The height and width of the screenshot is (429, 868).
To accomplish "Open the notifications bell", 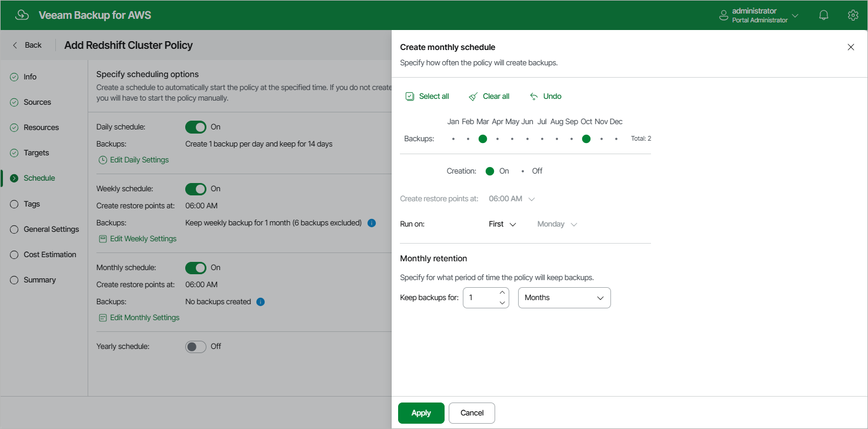I will (x=824, y=15).
